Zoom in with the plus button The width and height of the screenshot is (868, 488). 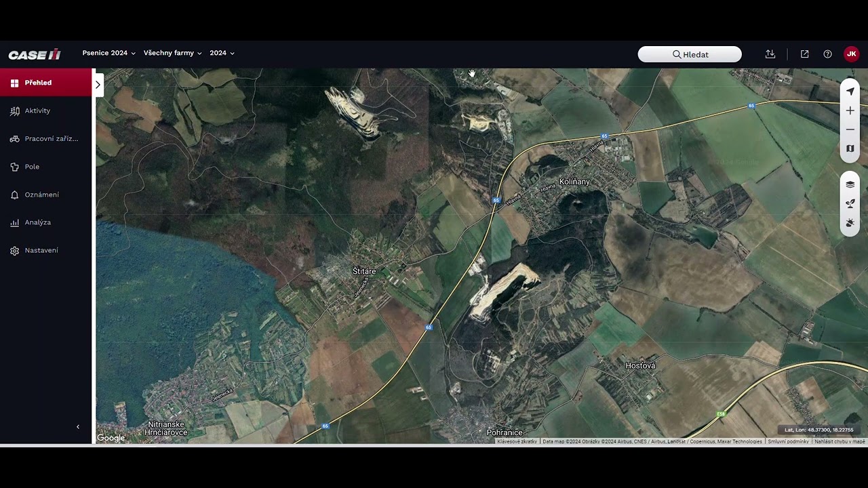[x=850, y=110]
